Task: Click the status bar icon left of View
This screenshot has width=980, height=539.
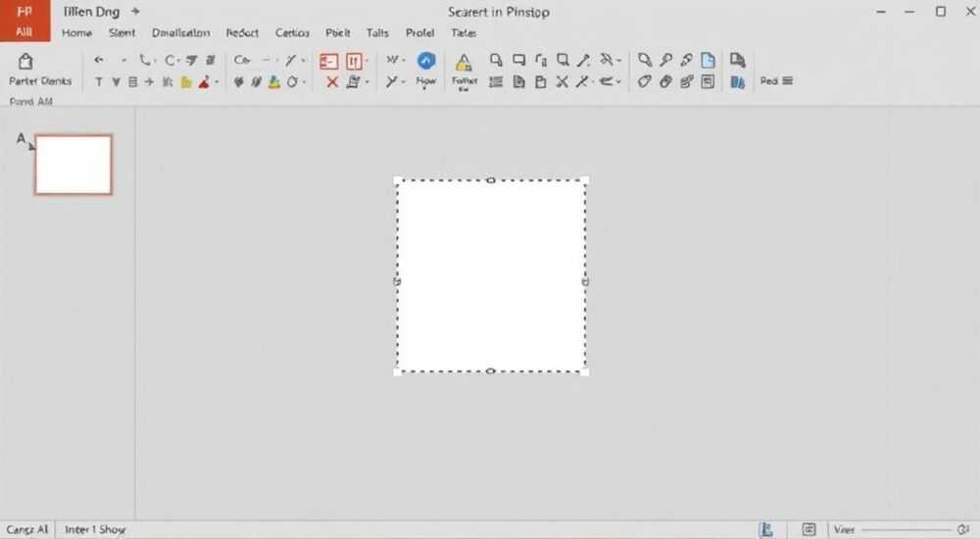Action: [808, 529]
